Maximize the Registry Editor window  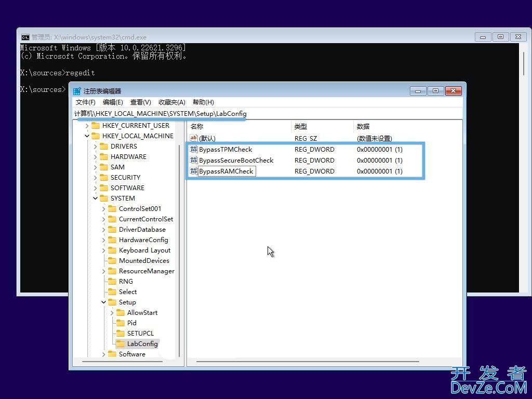pyautogui.click(x=436, y=91)
